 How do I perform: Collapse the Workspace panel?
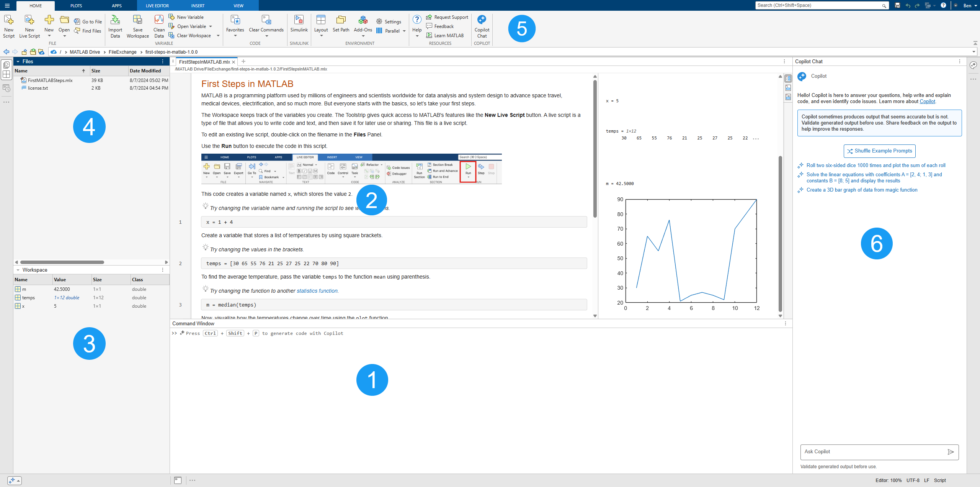click(18, 270)
